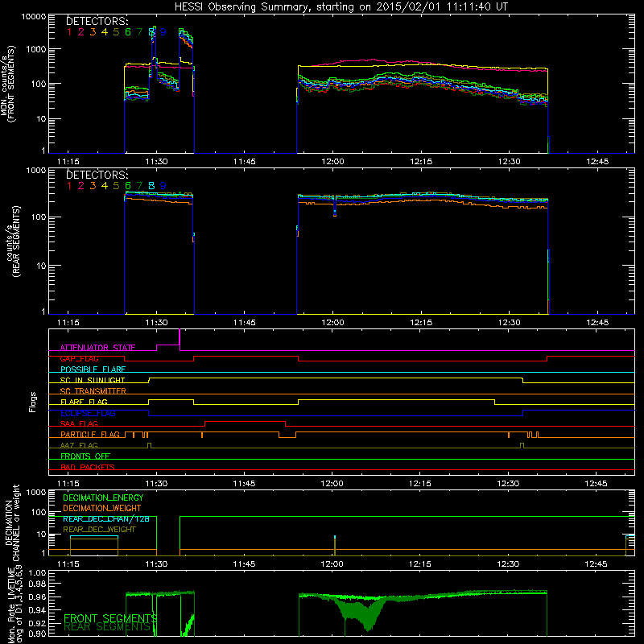Screen dimensions: 644x644
Task: Click the REAR_DEC_WEIGHT legend entry
Action: click(99, 530)
